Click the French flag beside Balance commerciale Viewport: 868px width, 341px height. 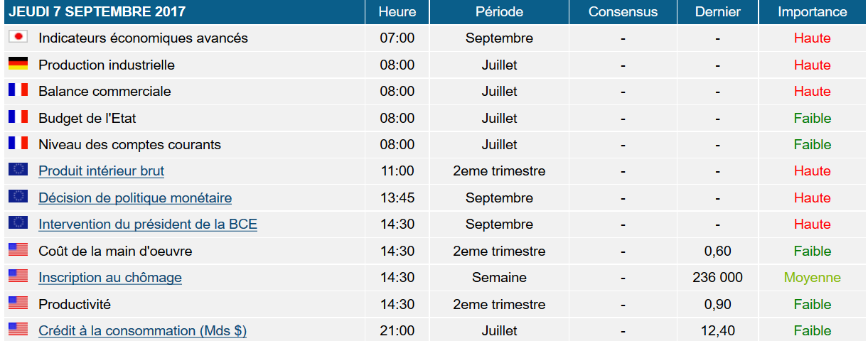pos(18,90)
